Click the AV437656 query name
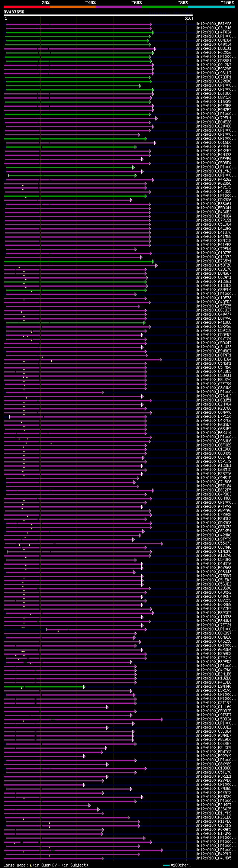The image size is (238, 868). coord(14,12)
